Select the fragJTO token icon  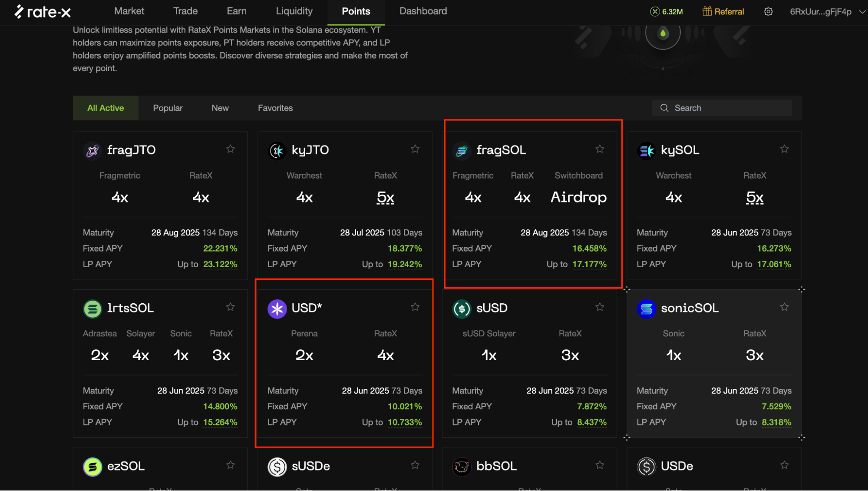92,150
